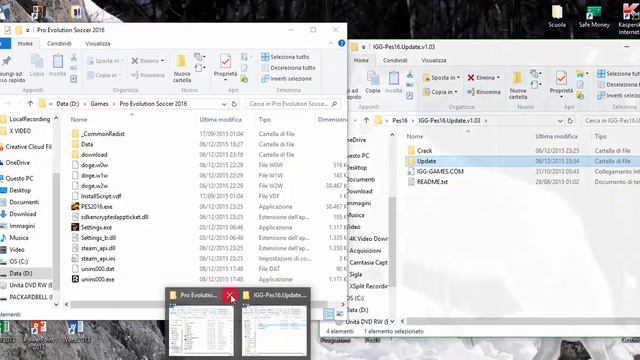This screenshot has width=640, height=360.
Task: Click search field in IGG-Pes16 window
Action: coord(611,120)
